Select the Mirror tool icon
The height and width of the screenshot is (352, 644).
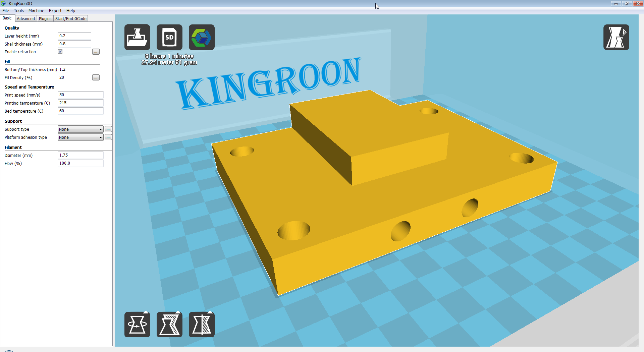[x=202, y=325]
